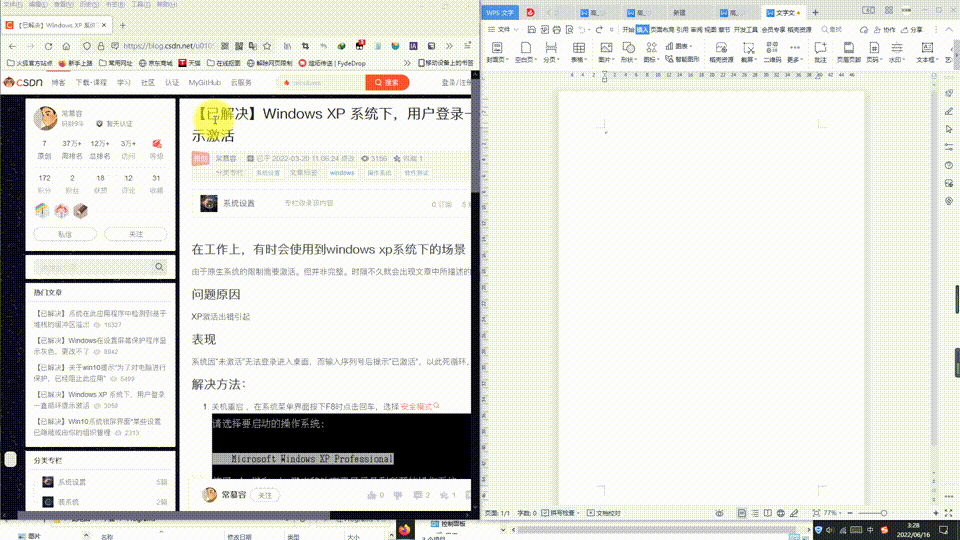The width and height of the screenshot is (960, 540).
Task: Toggle eye-protection mode in WPS status bar
Action: coord(719,513)
